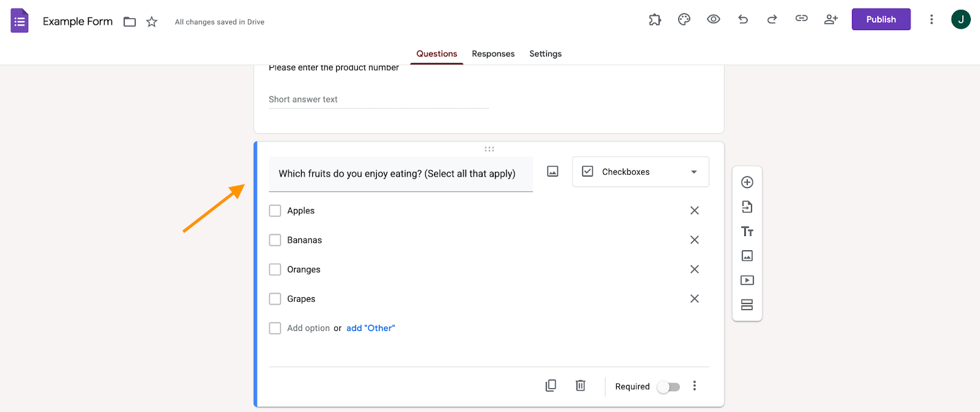Duplicate the fruits question
The width and height of the screenshot is (980, 412).
click(x=551, y=386)
